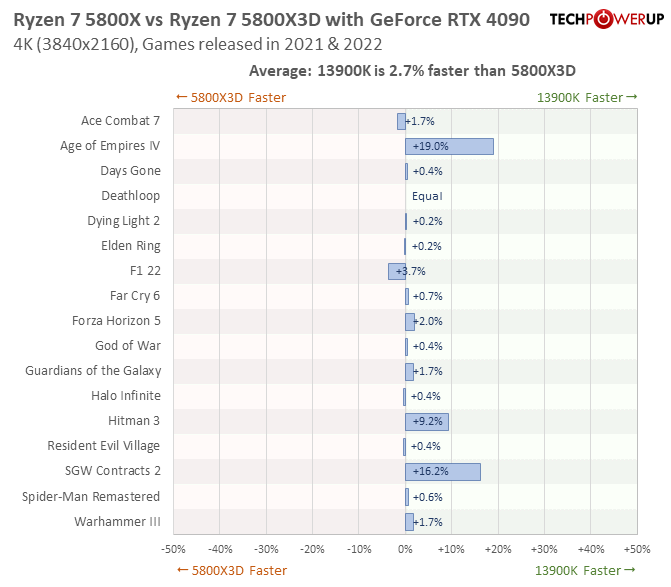Click the Forza Horizon 5 +2.0% bar

click(x=410, y=322)
